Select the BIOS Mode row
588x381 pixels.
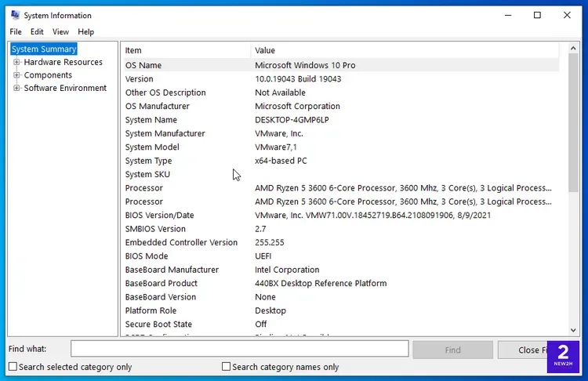341,256
